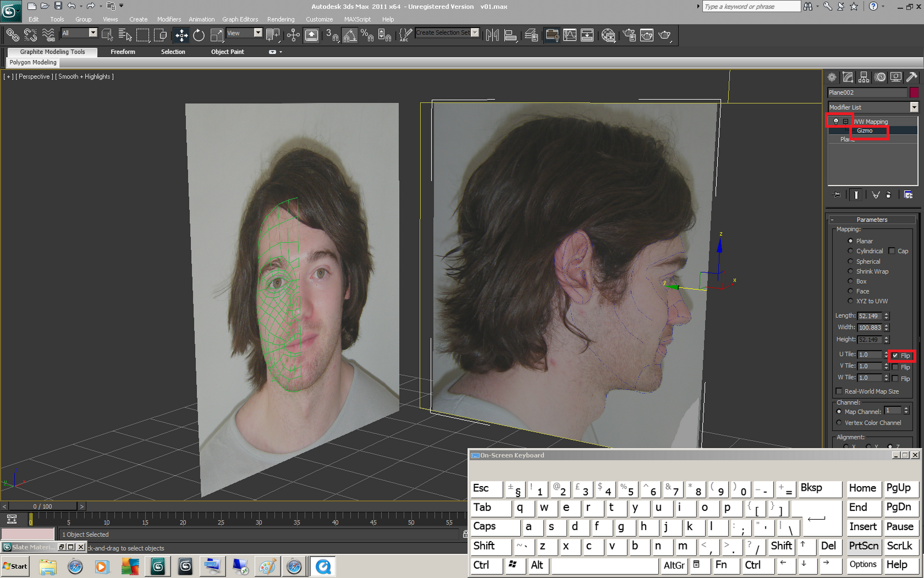Screen dimensions: 924x578
Task: Switch to the Hierarchy command panel
Action: 864,77
